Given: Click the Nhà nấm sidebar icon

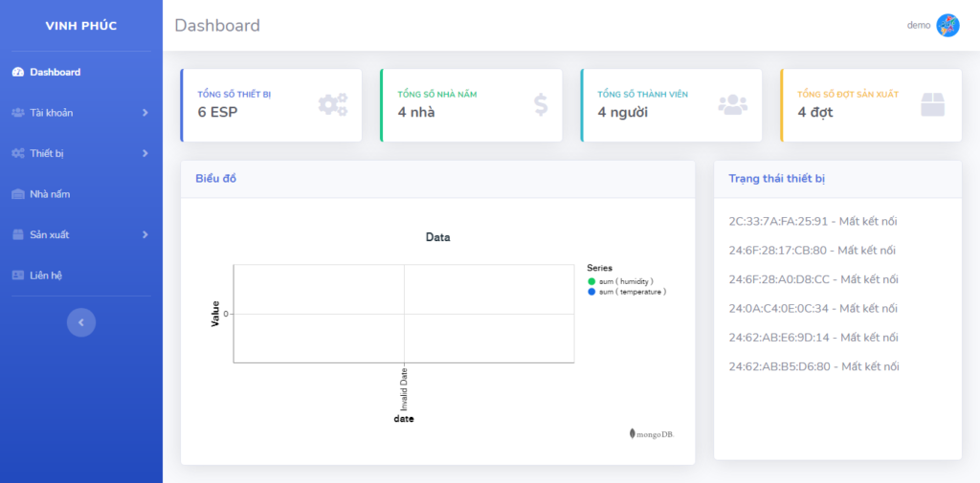Looking at the screenshot, I should [18, 194].
